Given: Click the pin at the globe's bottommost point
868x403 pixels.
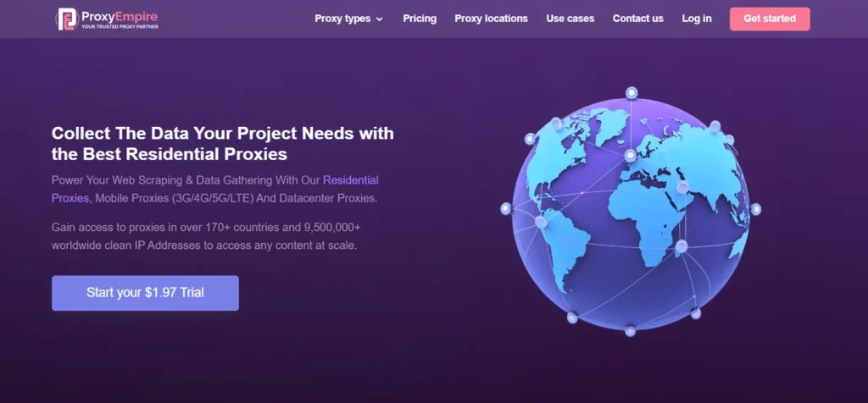Looking at the screenshot, I should [630, 330].
